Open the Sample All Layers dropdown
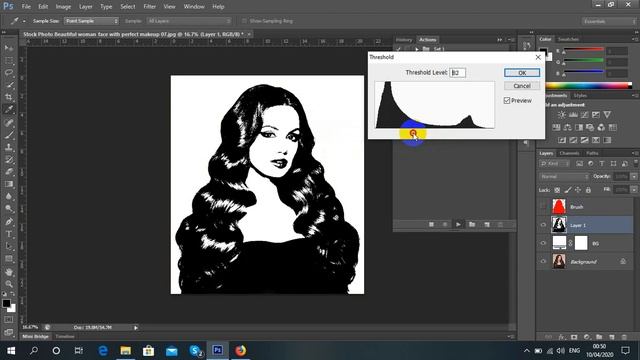This screenshot has height=360, width=640. (189, 21)
